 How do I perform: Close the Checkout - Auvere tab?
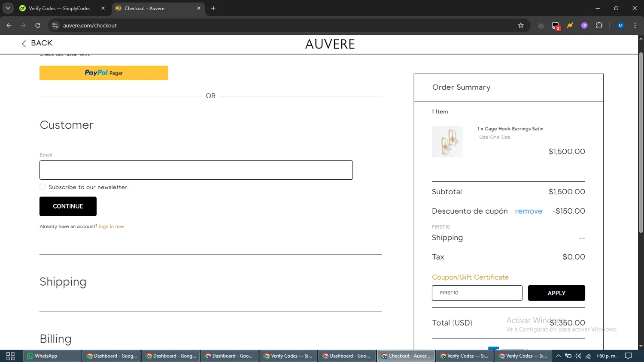(199, 8)
